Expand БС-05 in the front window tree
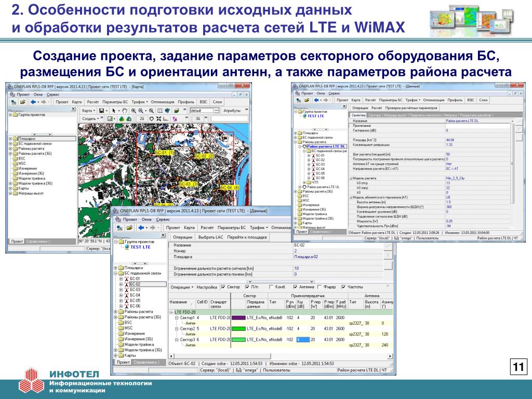 click(121, 301)
